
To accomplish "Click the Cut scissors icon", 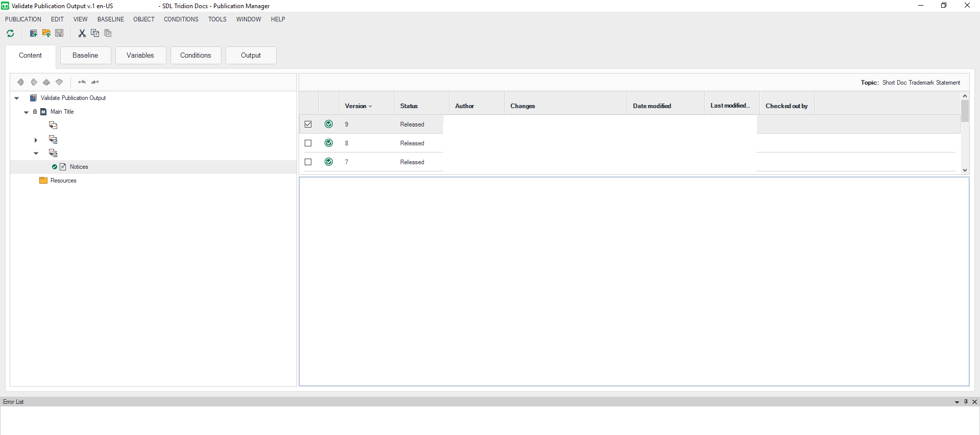I will coord(82,34).
